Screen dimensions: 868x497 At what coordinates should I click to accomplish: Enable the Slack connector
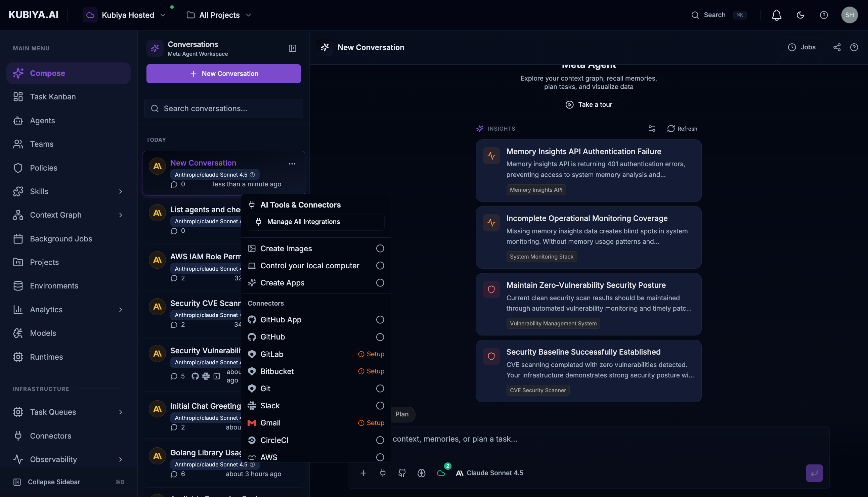pos(380,406)
